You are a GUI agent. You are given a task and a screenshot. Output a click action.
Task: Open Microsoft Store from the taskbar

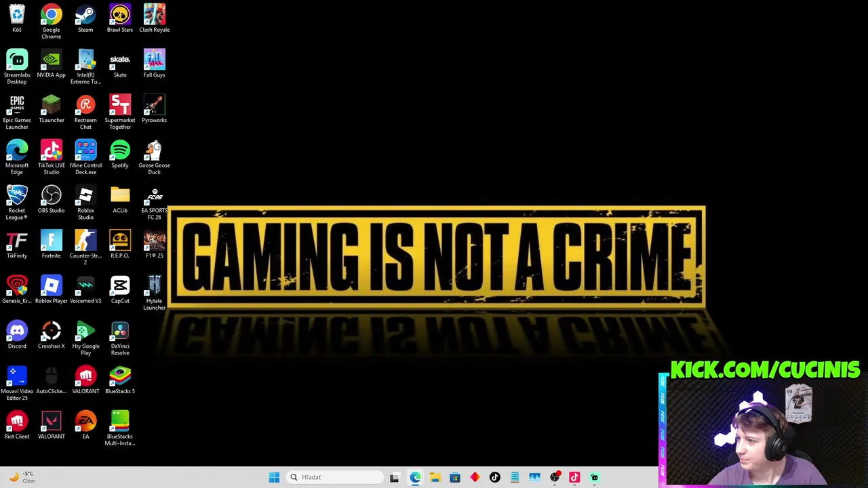[x=455, y=477]
